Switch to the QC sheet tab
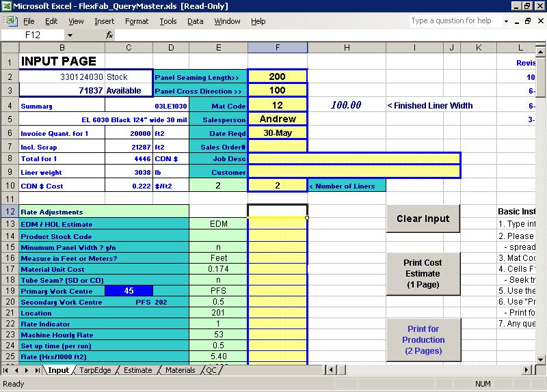Viewport: 547px width, 392px height. tap(211, 370)
